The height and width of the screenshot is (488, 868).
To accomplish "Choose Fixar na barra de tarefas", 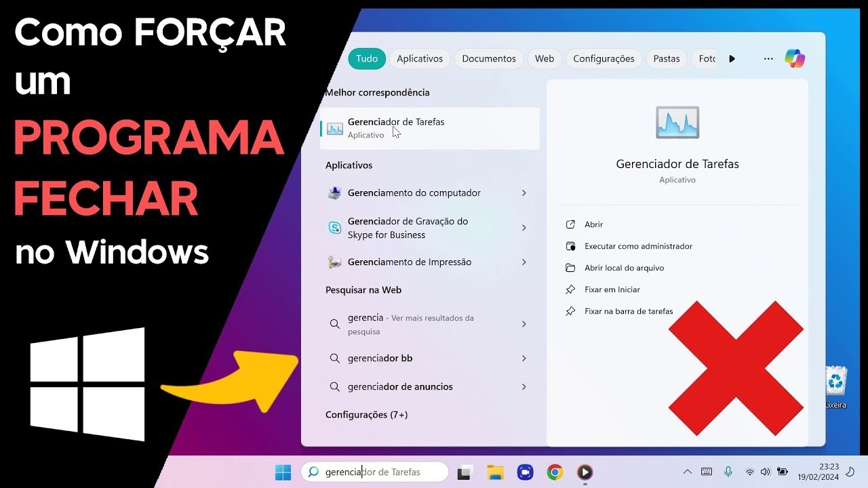I will coord(629,311).
